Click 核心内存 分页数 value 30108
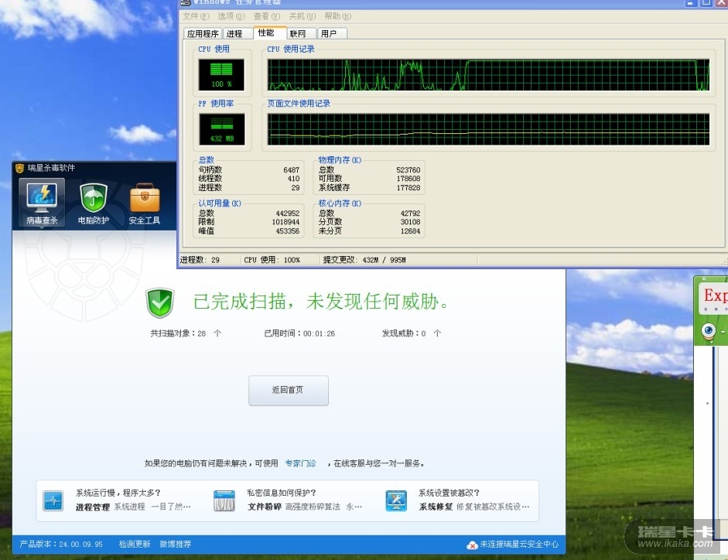Image resolution: width=728 pixels, height=560 pixels. click(x=411, y=222)
